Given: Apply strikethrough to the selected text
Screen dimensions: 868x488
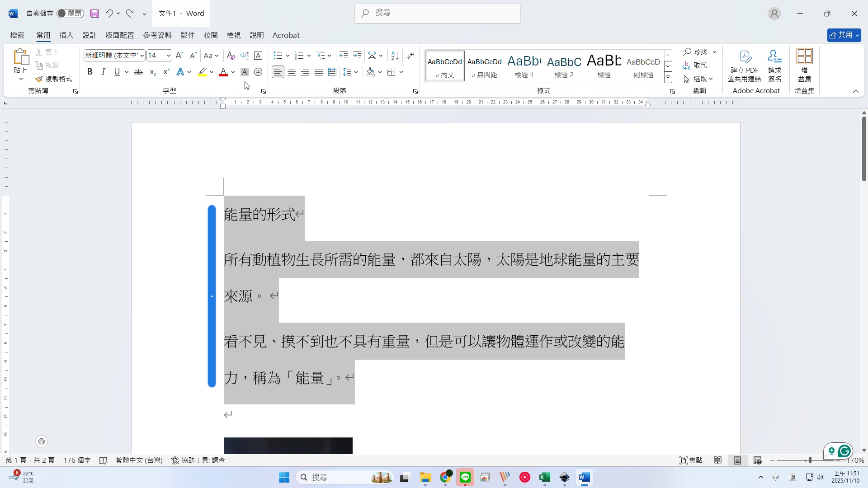Looking at the screenshot, I should tap(138, 72).
